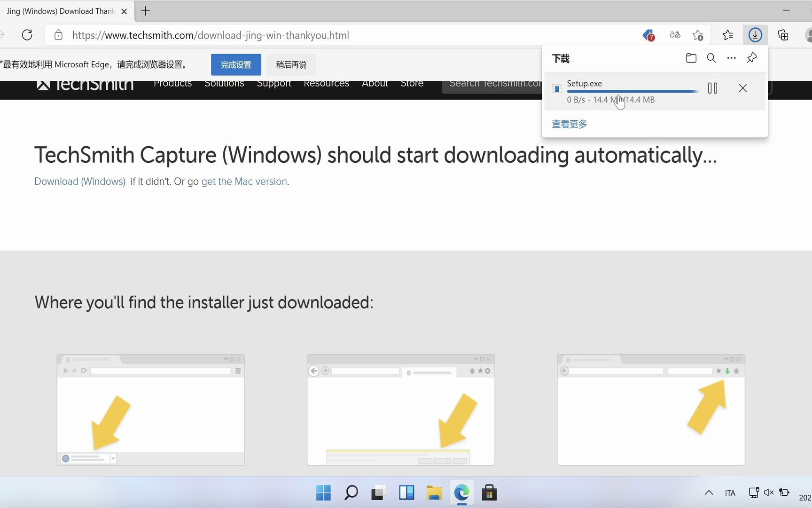The height and width of the screenshot is (508, 812).
Task: Expand hidden system tray icons chevron
Action: (x=709, y=492)
